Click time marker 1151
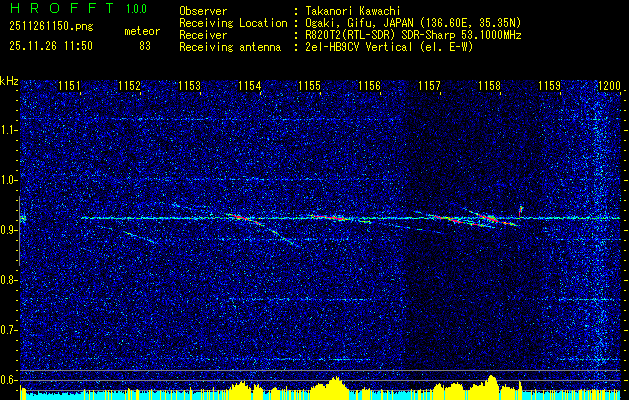The image size is (629, 400). point(69,85)
